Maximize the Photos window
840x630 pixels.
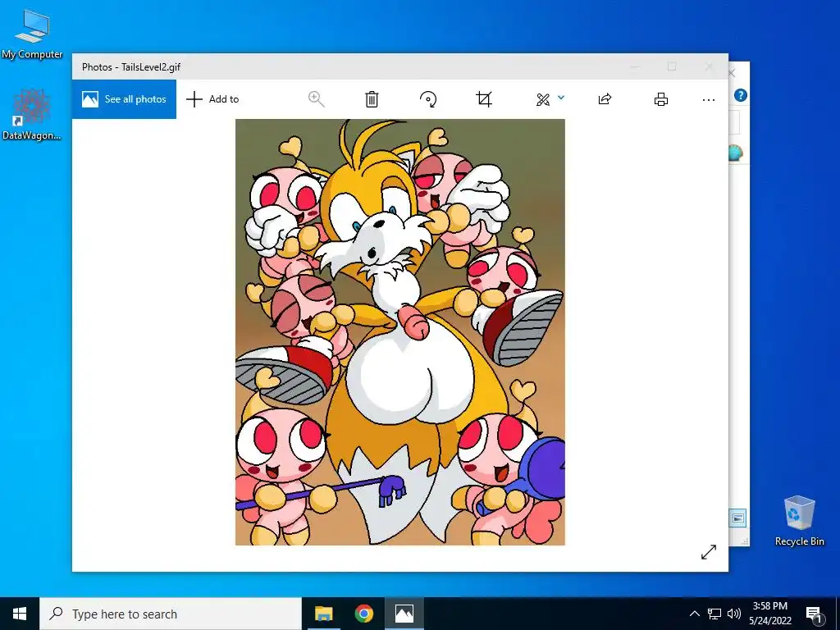(672, 66)
